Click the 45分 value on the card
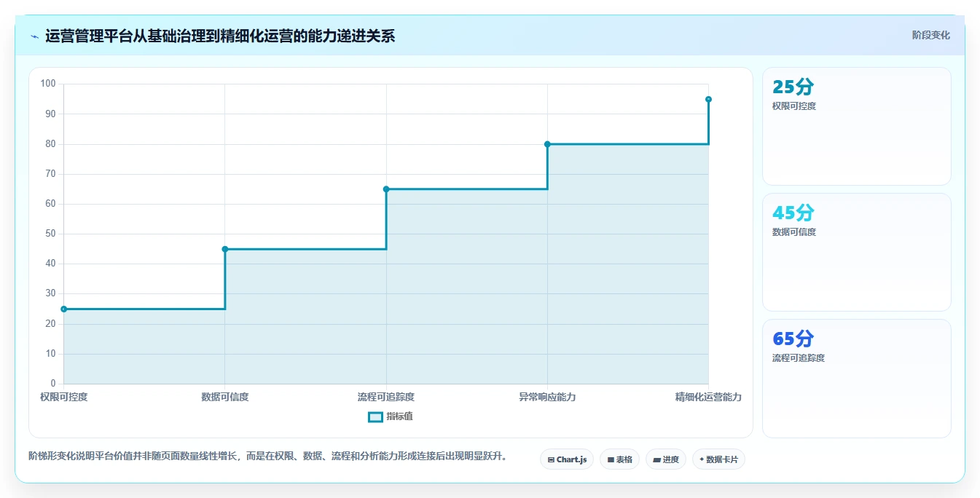Screen dimensions: 980x498 [793, 213]
